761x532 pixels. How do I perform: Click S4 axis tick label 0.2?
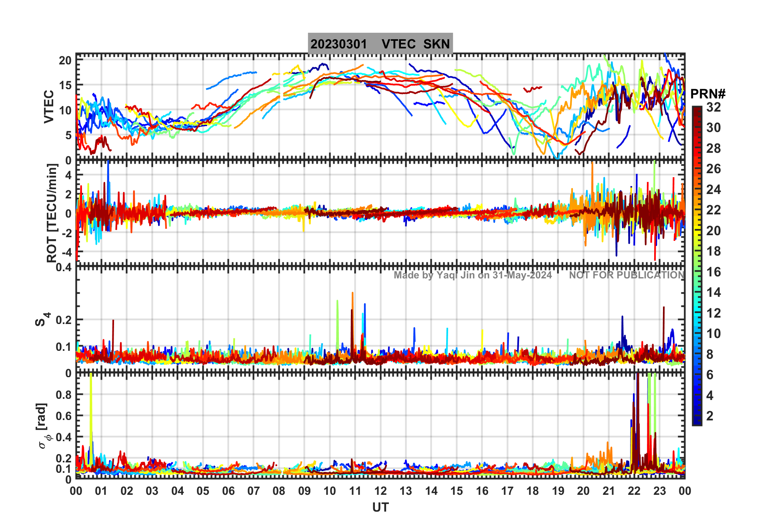(x=64, y=320)
